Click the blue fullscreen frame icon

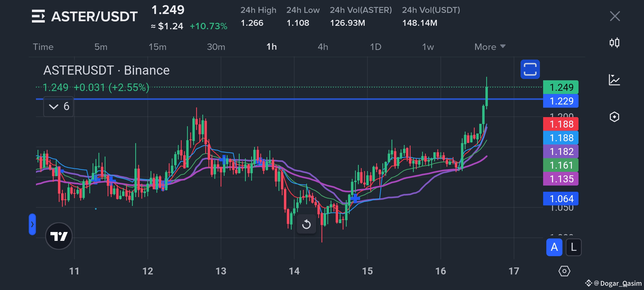(x=530, y=69)
